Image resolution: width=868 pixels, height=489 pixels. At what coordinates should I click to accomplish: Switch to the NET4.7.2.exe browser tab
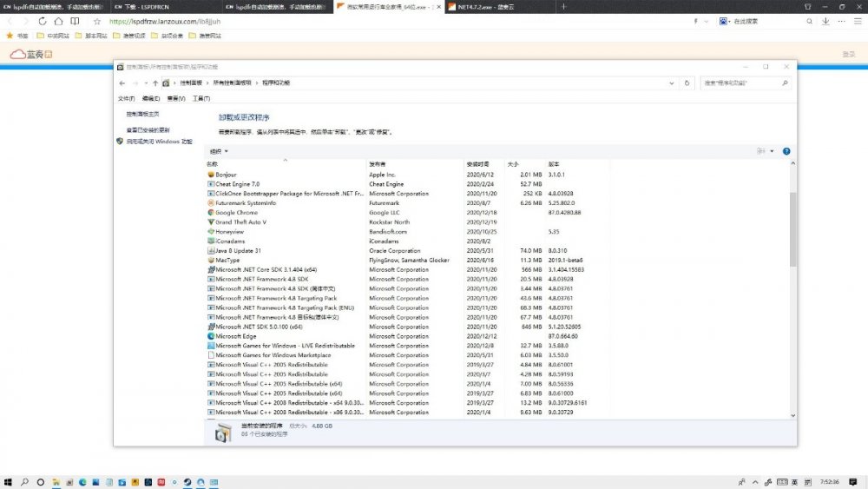point(483,6)
